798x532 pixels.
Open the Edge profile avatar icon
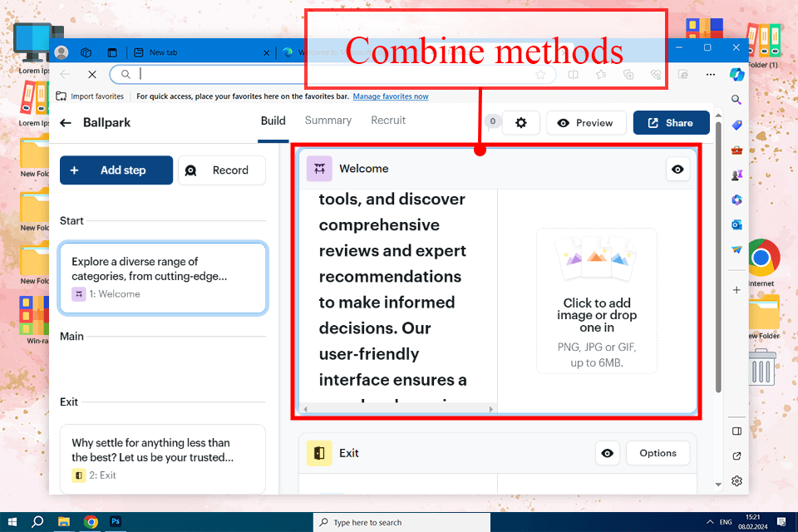[x=62, y=52]
